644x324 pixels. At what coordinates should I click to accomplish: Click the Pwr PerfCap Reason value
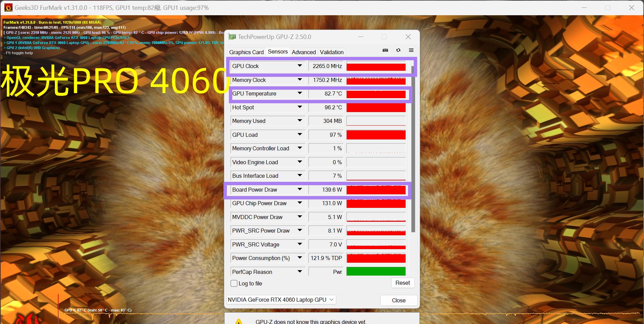tap(326, 272)
